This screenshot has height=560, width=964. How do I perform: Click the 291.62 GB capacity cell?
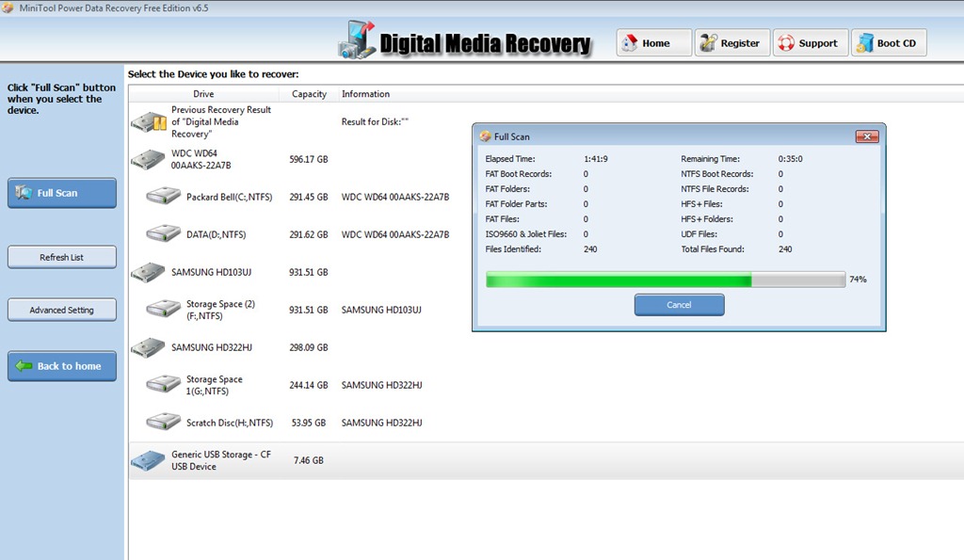309,234
